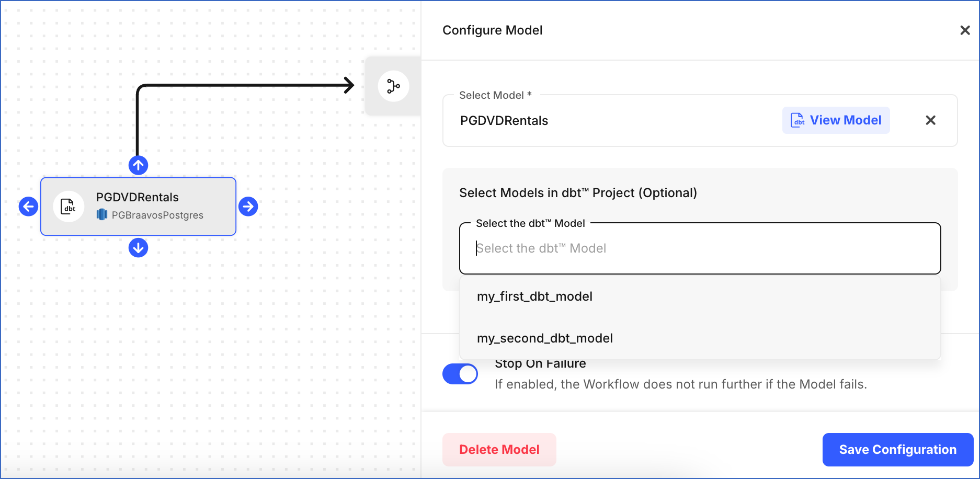This screenshot has width=980, height=479.
Task: Open the Select the dbt Model dropdown
Action: 700,248
